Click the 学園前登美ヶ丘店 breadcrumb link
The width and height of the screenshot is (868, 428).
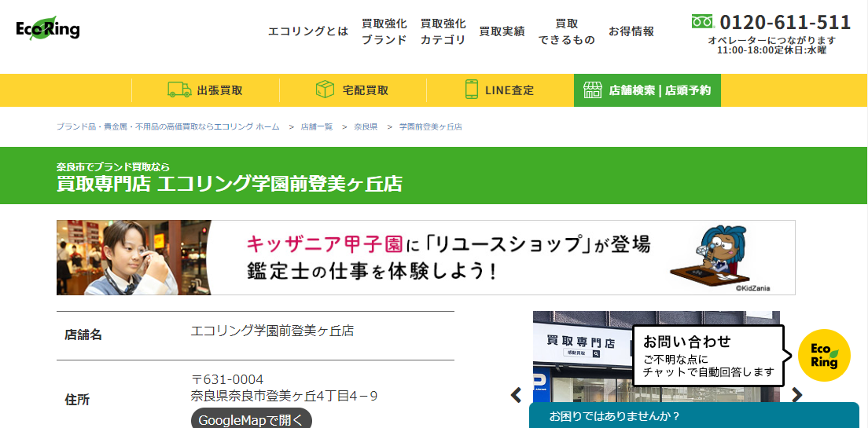pos(431,126)
